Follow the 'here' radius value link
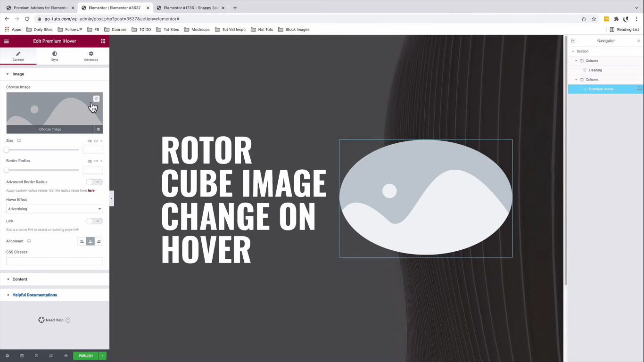 point(91,190)
